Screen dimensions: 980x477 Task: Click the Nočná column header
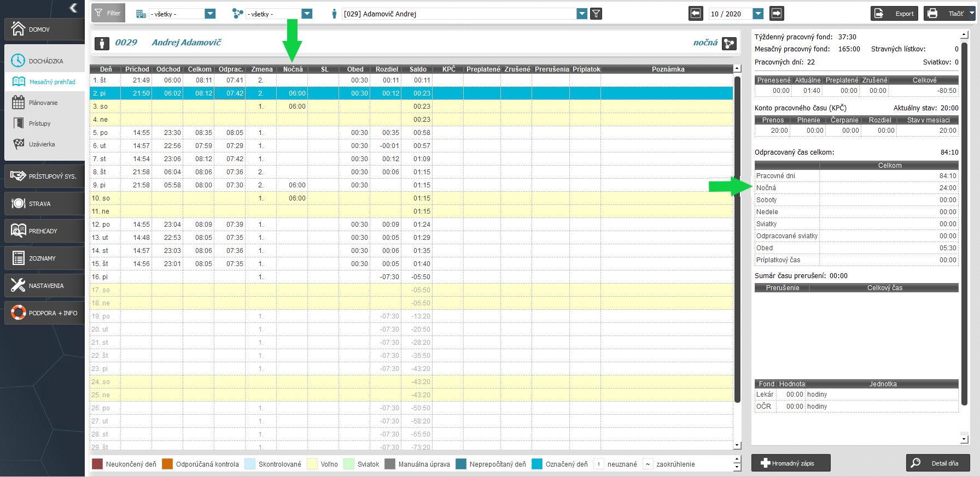[x=293, y=69]
